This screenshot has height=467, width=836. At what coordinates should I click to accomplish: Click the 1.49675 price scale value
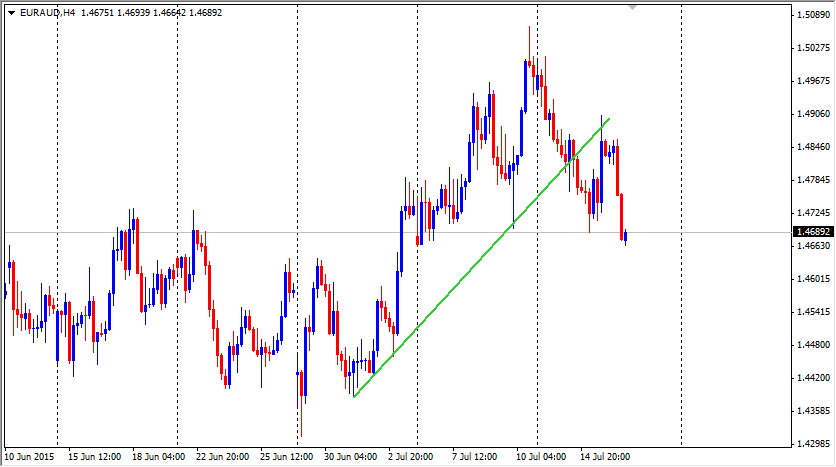814,81
